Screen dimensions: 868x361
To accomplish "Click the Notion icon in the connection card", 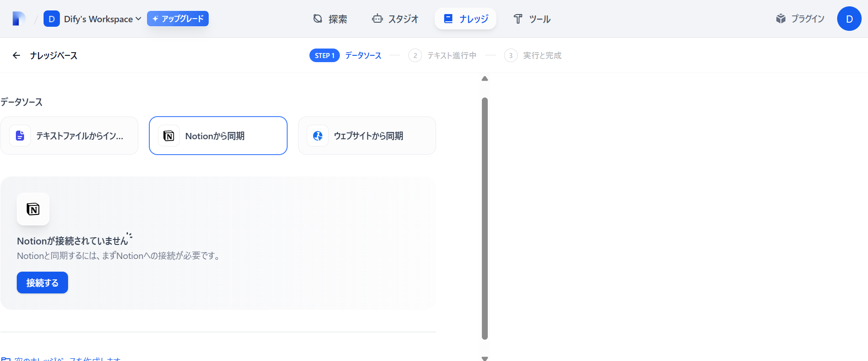I will [x=33, y=209].
